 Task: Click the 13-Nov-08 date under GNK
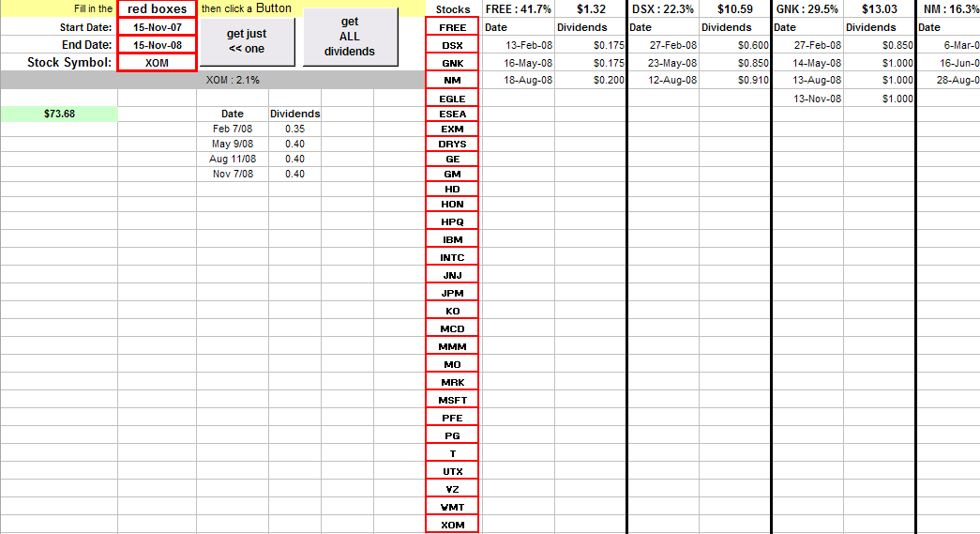tap(807, 99)
